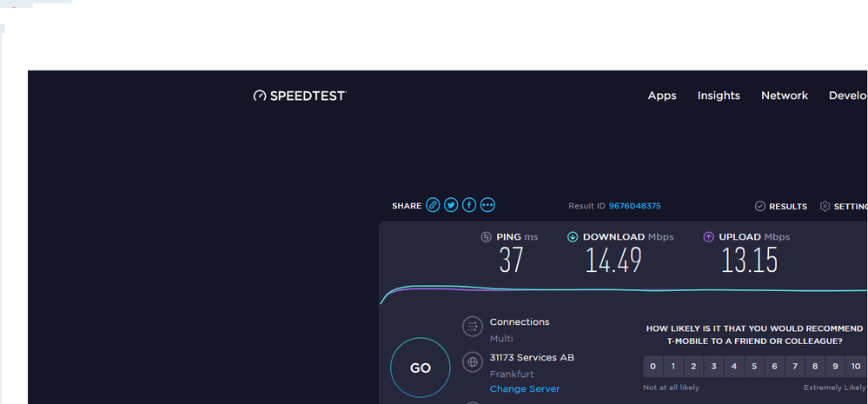Click the ping icon

[x=486, y=237]
